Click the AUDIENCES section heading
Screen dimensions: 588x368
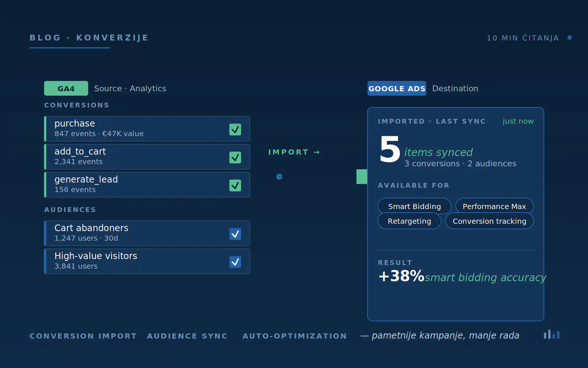point(70,209)
